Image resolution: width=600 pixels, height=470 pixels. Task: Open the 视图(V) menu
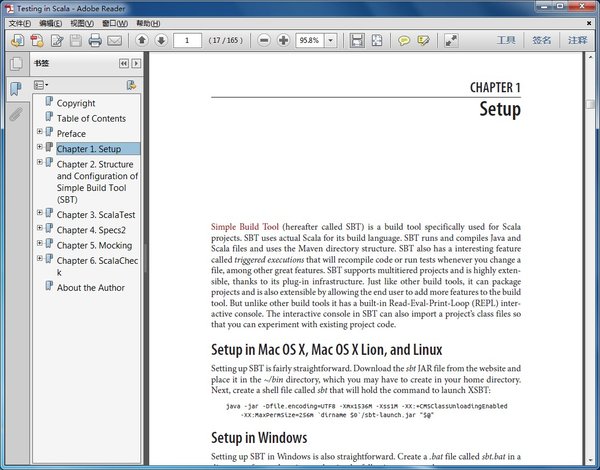[82, 24]
